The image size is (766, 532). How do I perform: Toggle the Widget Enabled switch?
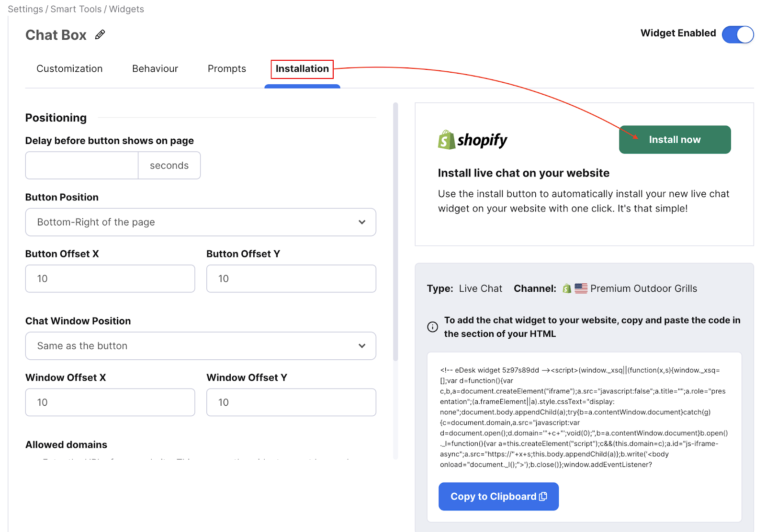pyautogui.click(x=738, y=34)
